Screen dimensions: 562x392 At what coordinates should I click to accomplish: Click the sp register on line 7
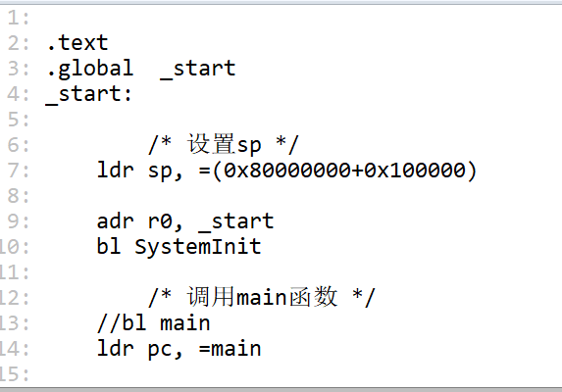(x=160, y=171)
